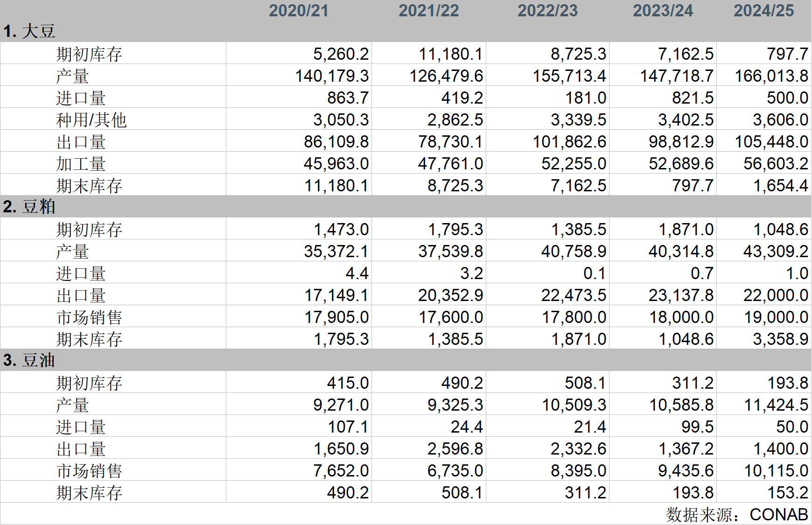Click the soybean meal output cell 40,758.9
The width and height of the screenshot is (812, 525).
pyautogui.click(x=574, y=252)
